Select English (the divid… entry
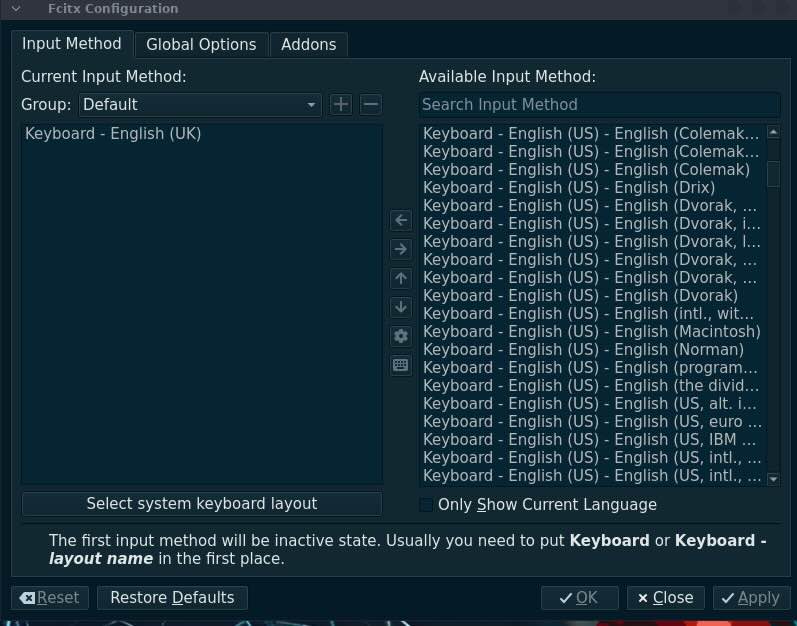 pos(593,386)
